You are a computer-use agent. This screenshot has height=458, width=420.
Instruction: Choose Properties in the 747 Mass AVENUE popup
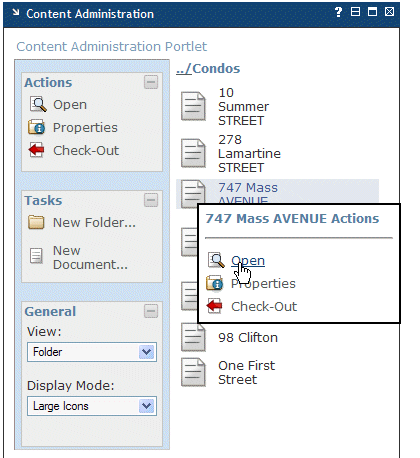[x=263, y=284]
